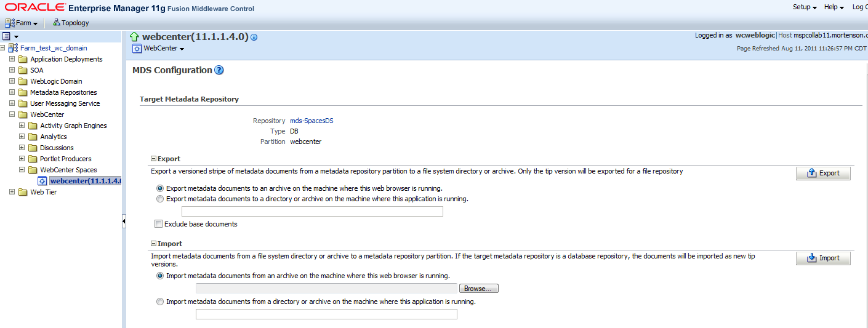Expand the Metadata Repositories node

12,92
